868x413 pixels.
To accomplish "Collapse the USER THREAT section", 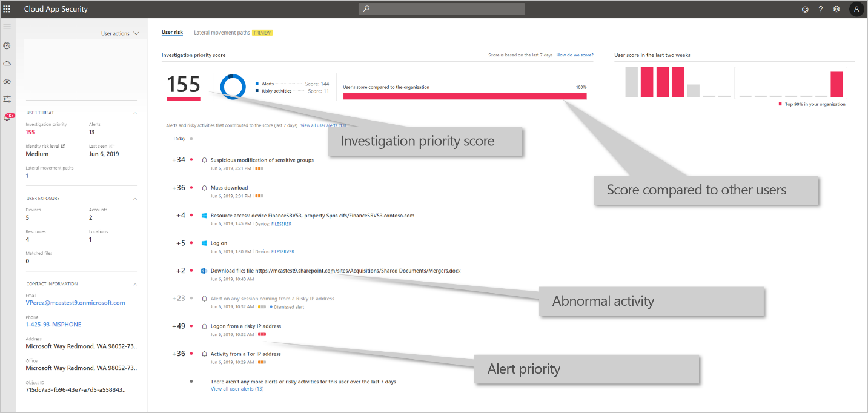I will 135,113.
